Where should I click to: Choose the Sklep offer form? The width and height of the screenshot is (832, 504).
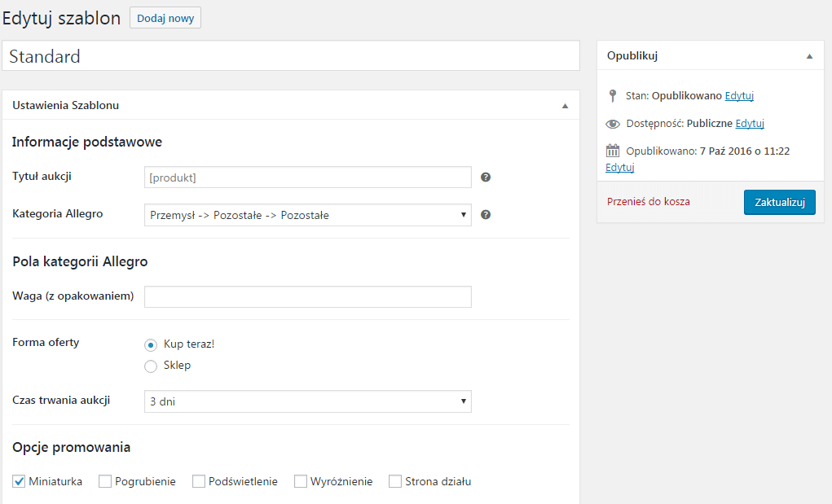tap(151, 366)
